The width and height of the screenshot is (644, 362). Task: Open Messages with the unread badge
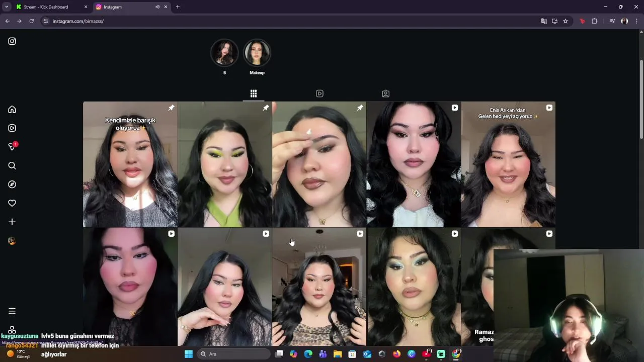point(12,147)
